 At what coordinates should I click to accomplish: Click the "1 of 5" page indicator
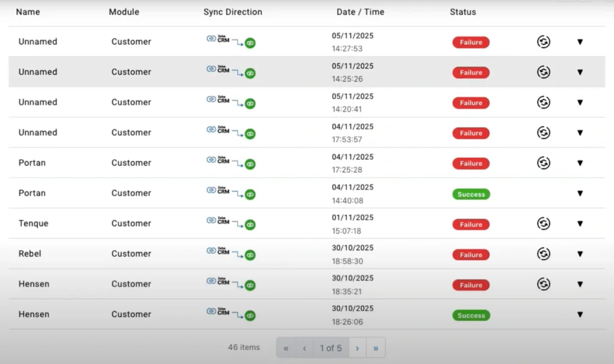click(330, 347)
